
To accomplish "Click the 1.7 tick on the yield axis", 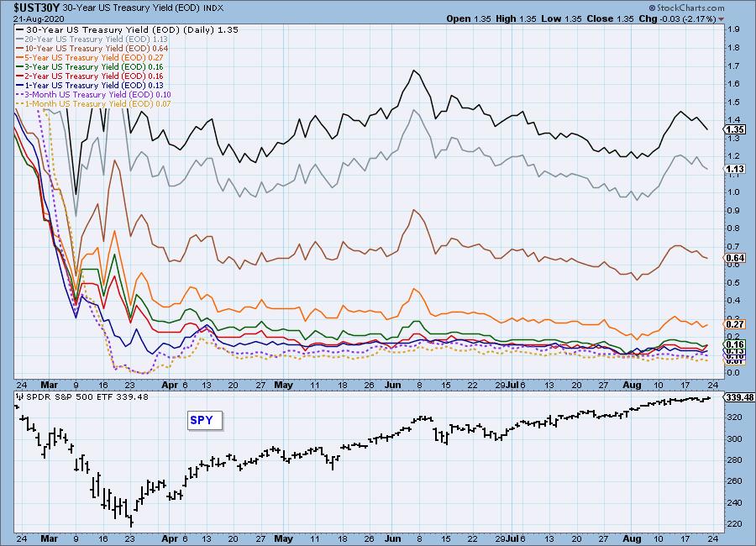I will 733,66.
